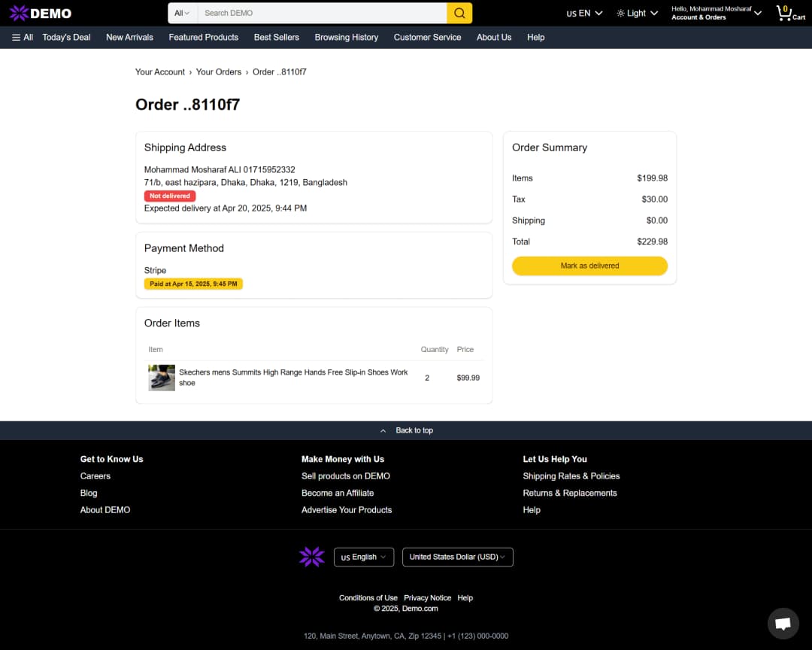812x650 pixels.
Task: Open the Light theme dropdown
Action: (x=637, y=13)
